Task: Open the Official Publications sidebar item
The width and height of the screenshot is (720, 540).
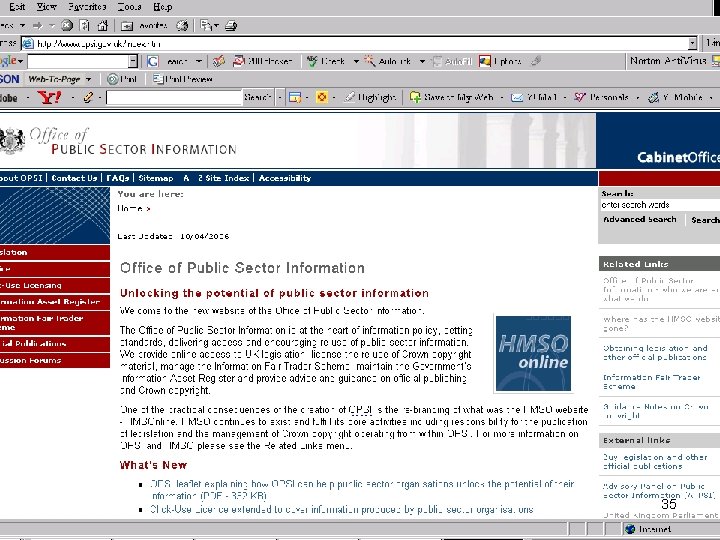Action: pos(55,344)
